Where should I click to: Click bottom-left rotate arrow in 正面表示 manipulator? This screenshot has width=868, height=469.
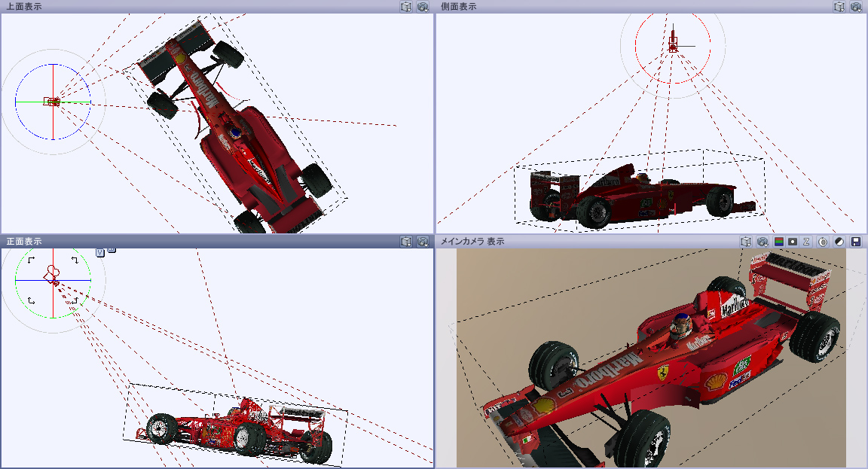31,300
